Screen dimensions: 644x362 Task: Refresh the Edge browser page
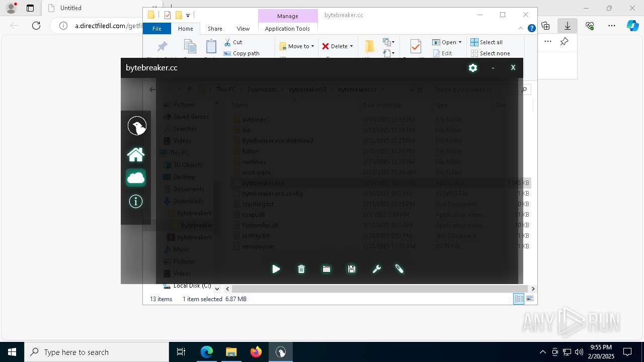pyautogui.click(x=36, y=26)
